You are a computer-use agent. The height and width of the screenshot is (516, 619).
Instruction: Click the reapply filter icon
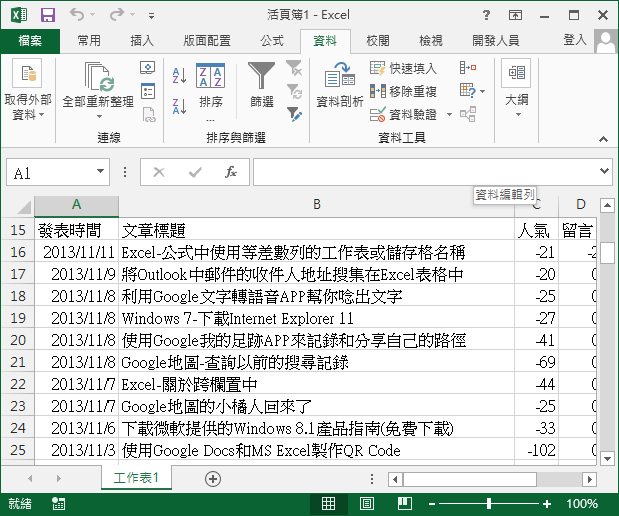(x=294, y=91)
